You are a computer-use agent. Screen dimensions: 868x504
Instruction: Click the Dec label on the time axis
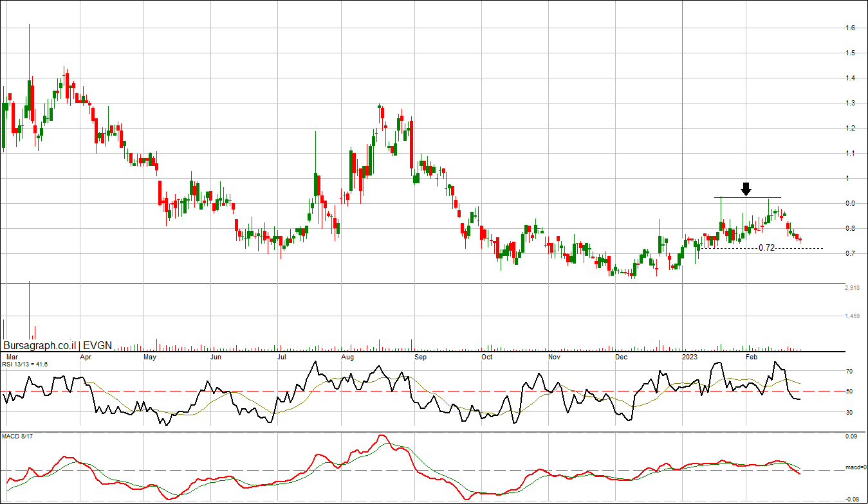pos(622,356)
